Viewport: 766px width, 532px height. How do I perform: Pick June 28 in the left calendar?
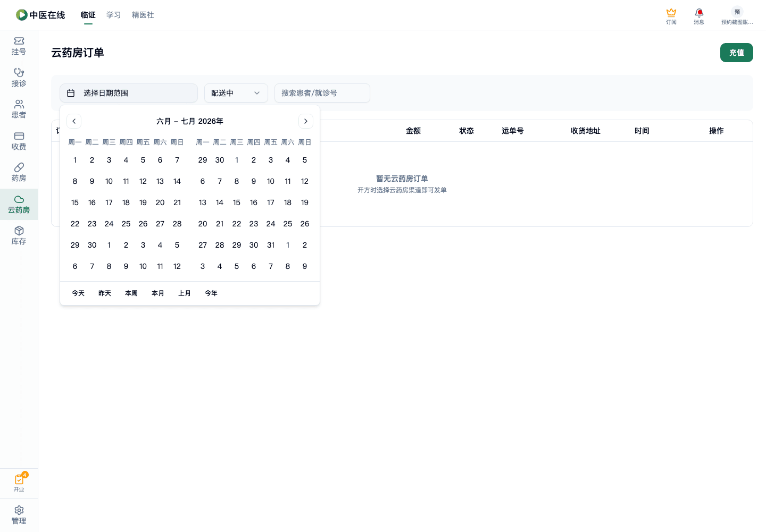click(x=177, y=224)
